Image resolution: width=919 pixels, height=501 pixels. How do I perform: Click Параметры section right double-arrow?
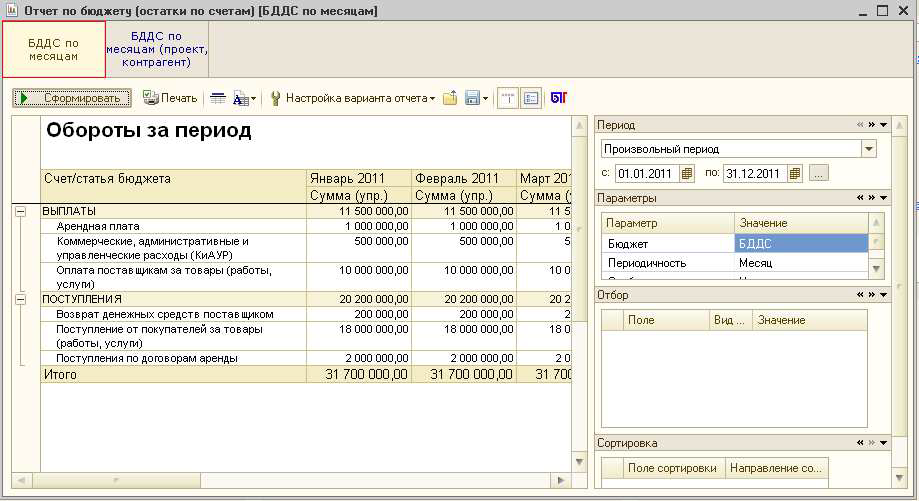[x=872, y=198]
